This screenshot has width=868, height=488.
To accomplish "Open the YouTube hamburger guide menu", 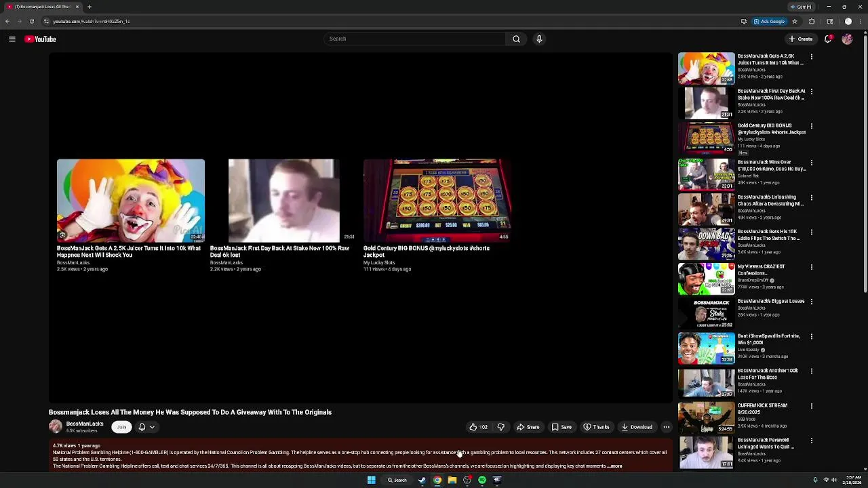I will click(12, 39).
